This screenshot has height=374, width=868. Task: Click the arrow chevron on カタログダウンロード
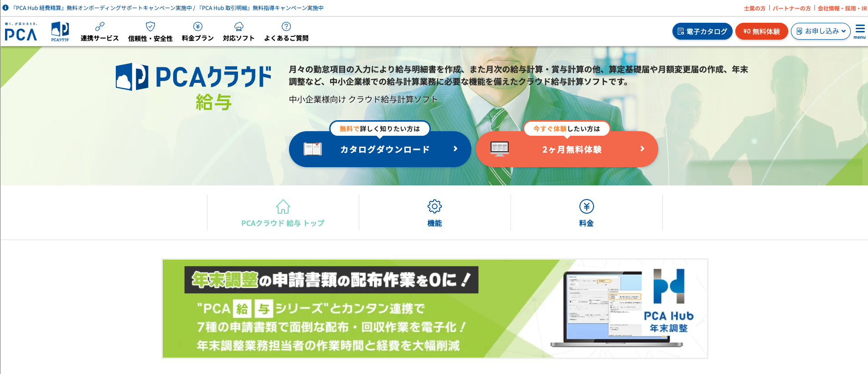[455, 149]
